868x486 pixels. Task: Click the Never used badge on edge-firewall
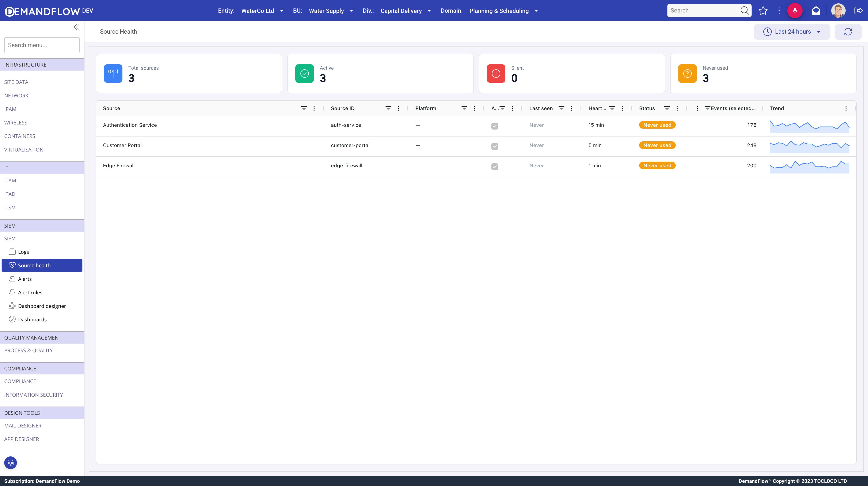coord(657,165)
